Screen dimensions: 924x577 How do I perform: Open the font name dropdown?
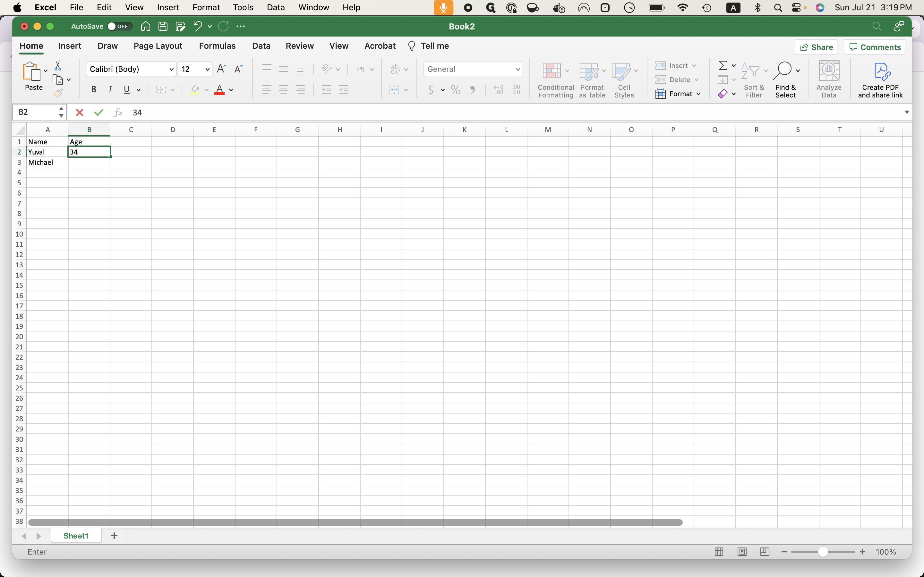pyautogui.click(x=171, y=70)
